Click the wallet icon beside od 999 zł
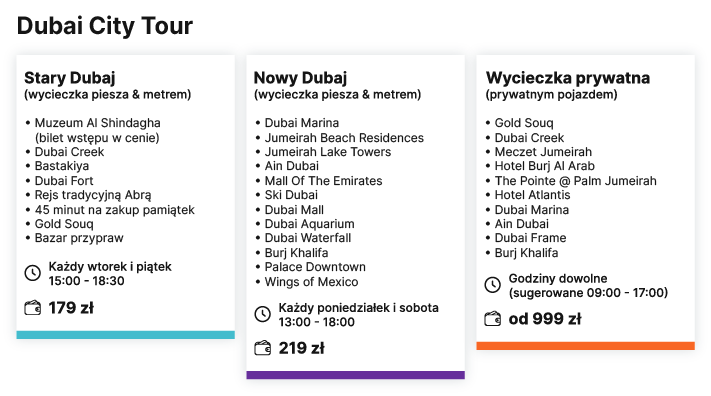This screenshot has height=396, width=711. (492, 319)
